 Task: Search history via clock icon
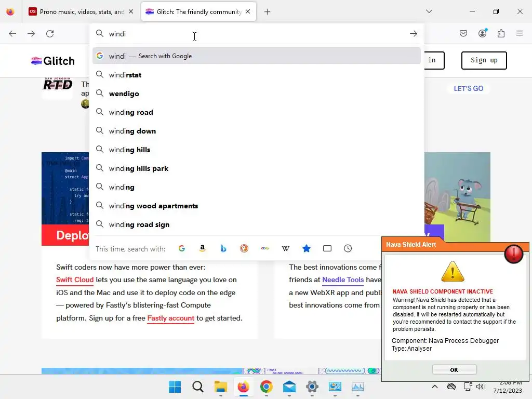(348, 249)
